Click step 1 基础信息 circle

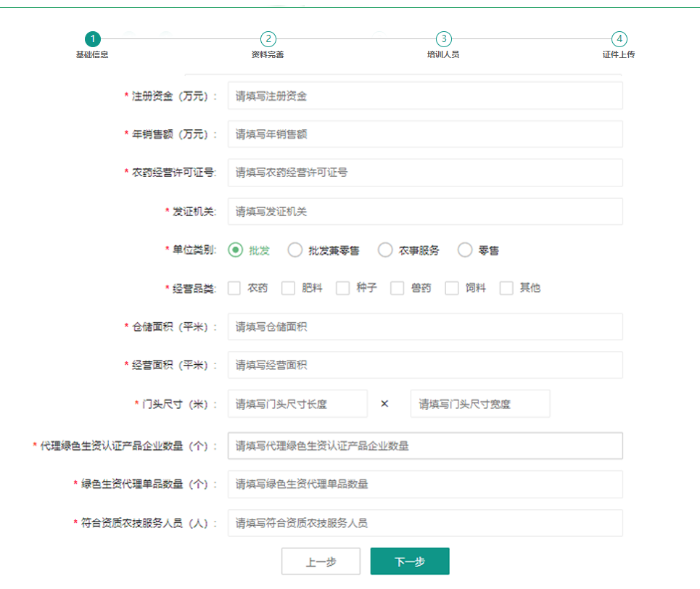92,39
